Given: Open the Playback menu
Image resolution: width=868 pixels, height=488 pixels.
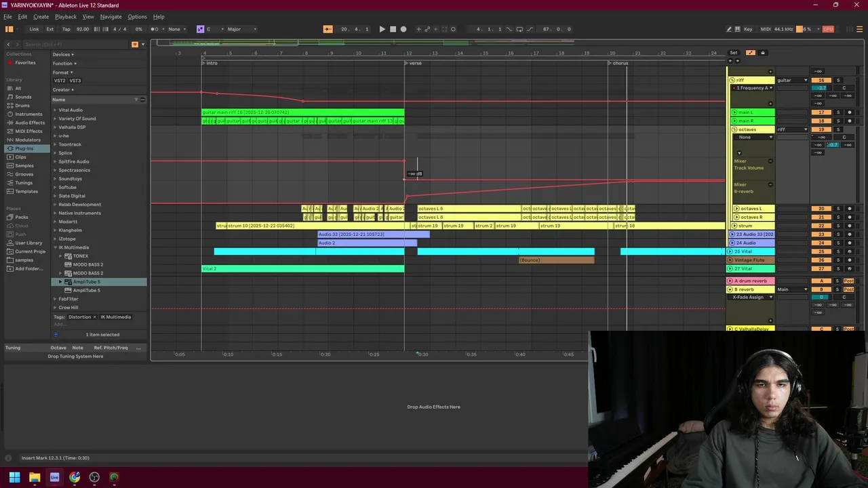Looking at the screenshot, I should [66, 16].
